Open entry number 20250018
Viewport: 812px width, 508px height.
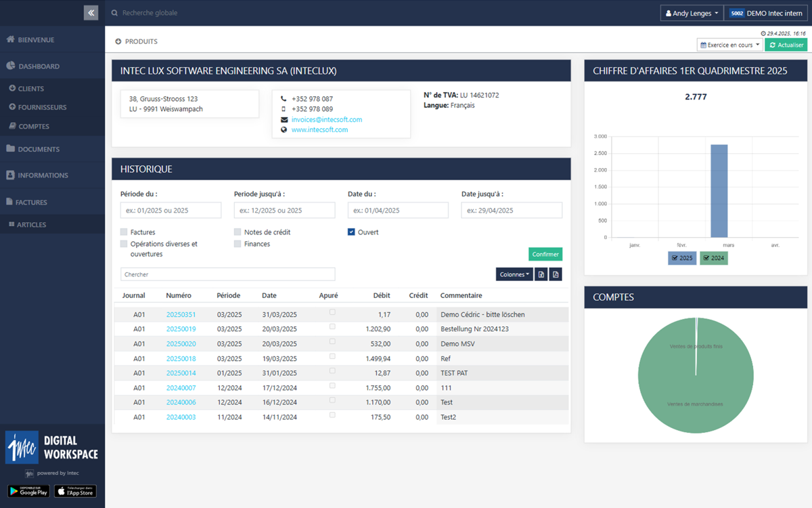point(181,359)
